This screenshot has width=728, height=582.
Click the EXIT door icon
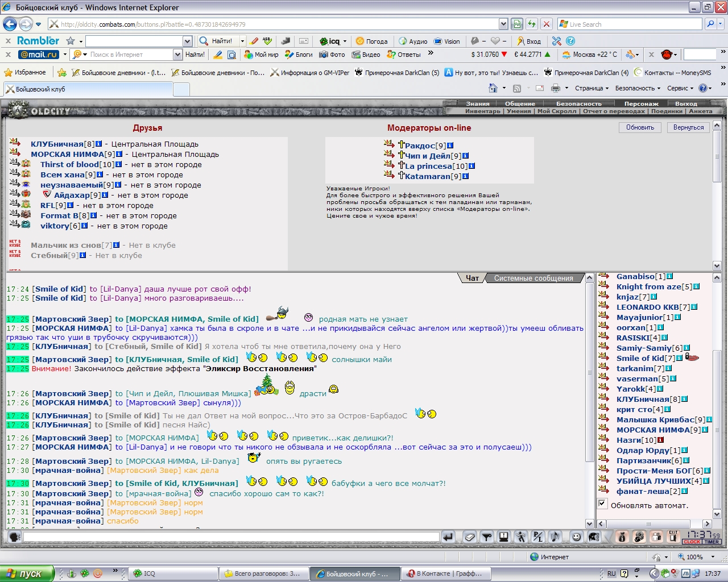[x=673, y=537]
